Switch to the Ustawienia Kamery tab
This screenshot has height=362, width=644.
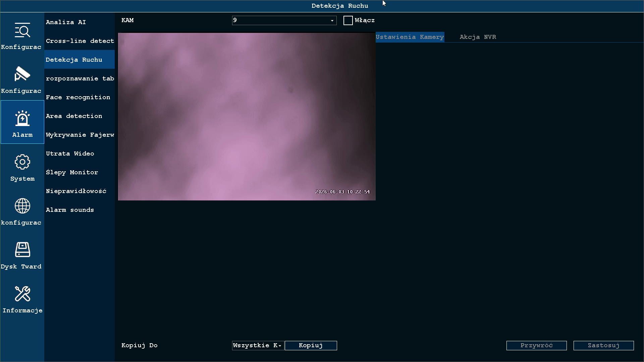pos(410,37)
